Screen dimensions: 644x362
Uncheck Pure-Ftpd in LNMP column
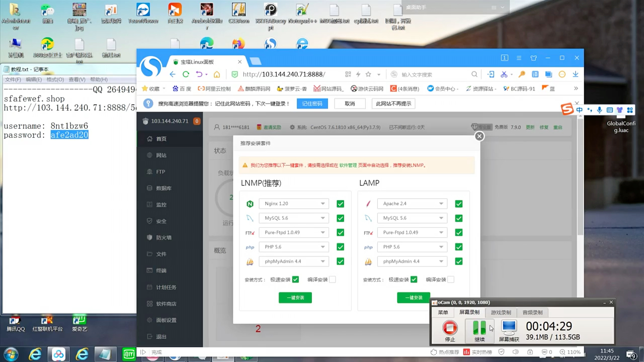(341, 233)
